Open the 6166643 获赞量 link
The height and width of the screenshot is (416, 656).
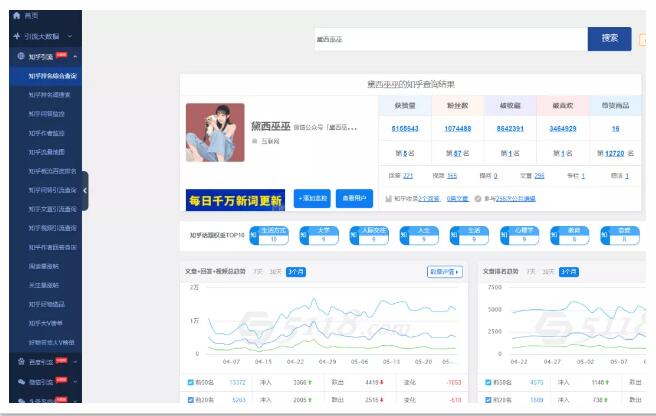coord(405,128)
